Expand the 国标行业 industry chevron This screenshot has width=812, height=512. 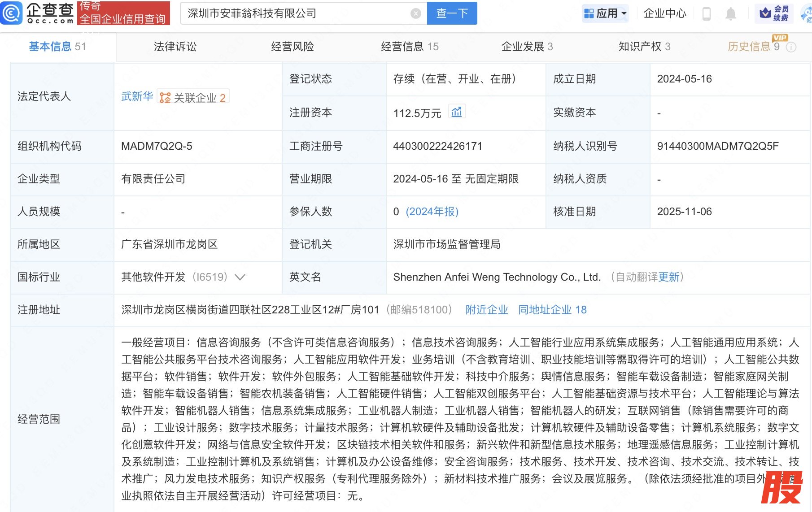pyautogui.click(x=240, y=277)
